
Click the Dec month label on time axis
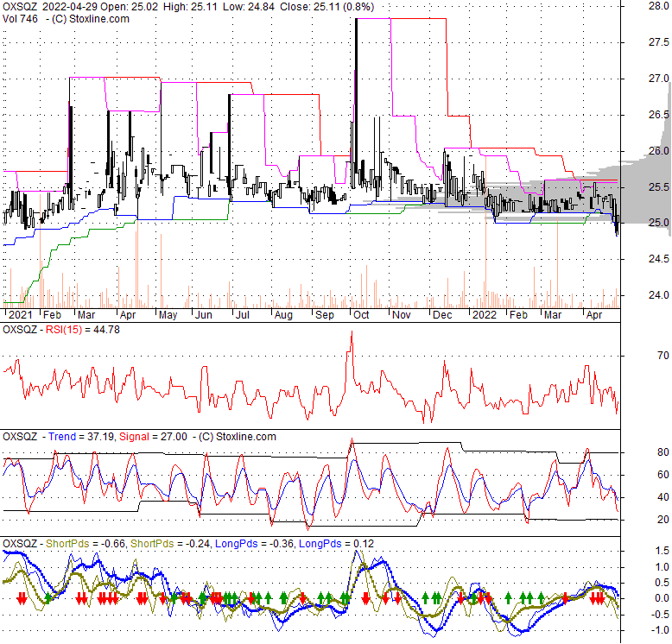coord(442,315)
